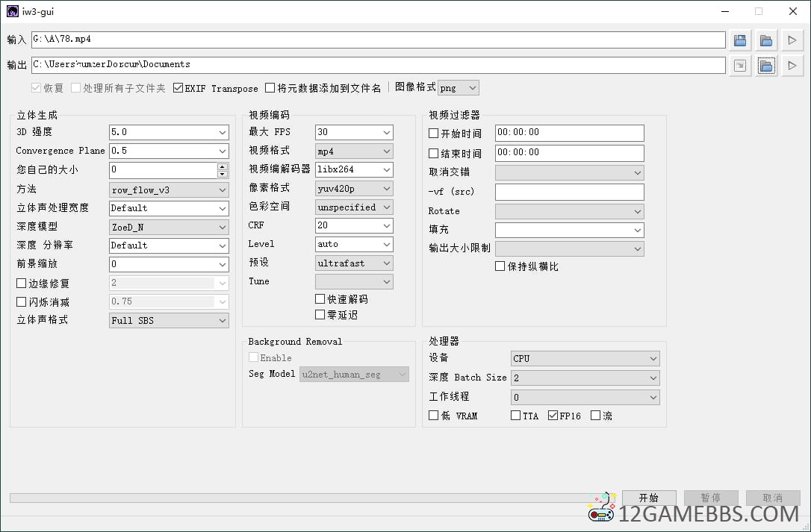This screenshot has height=532, width=811.
Task: Click the arrow icon beside output path
Action: tap(739, 66)
